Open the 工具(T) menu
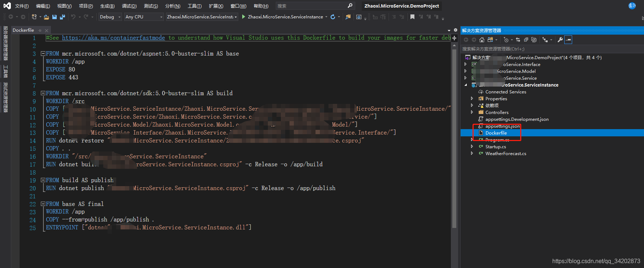644x268 pixels. coord(195,6)
